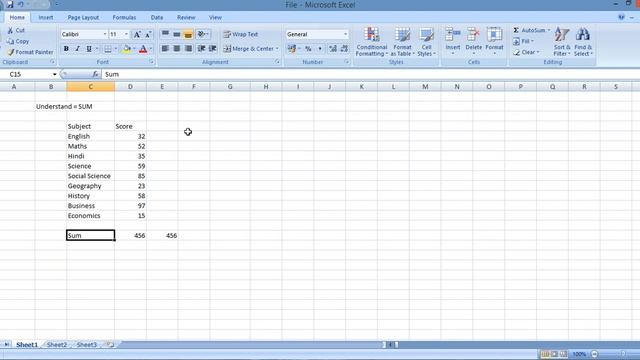Switch to Insert ribbon tab
Screen dimensions: 640x360
pos(46,18)
